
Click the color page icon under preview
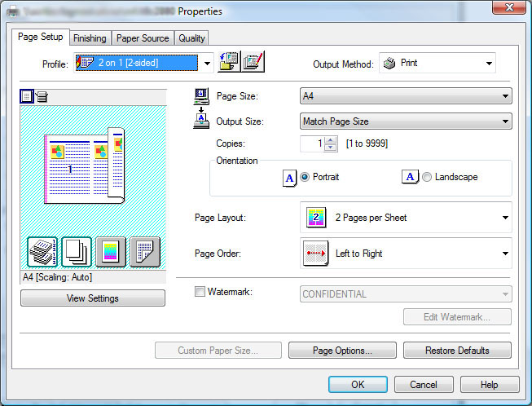[111, 252]
